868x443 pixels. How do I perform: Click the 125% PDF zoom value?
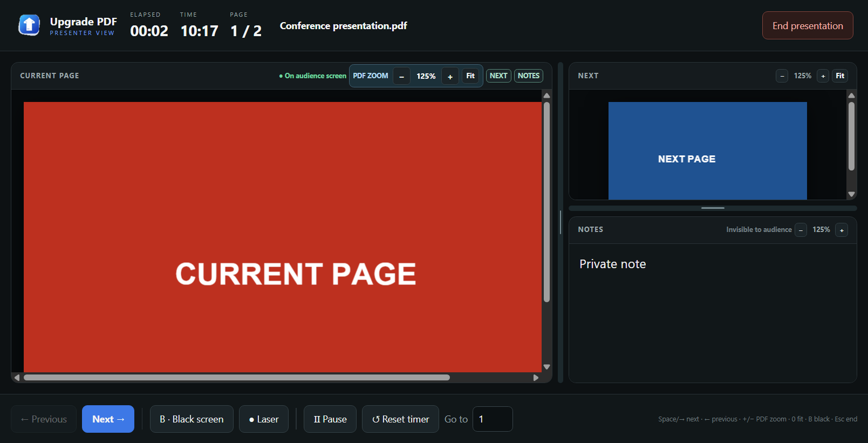[426, 76]
